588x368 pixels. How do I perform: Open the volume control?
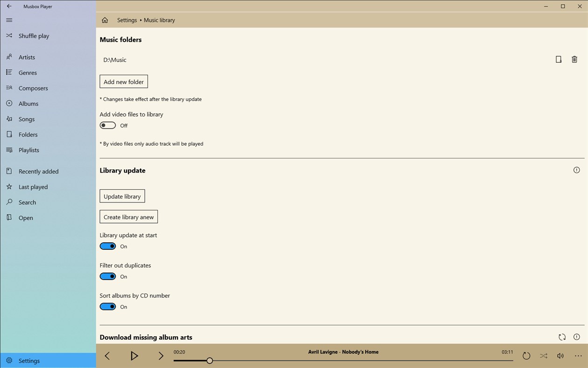point(560,356)
